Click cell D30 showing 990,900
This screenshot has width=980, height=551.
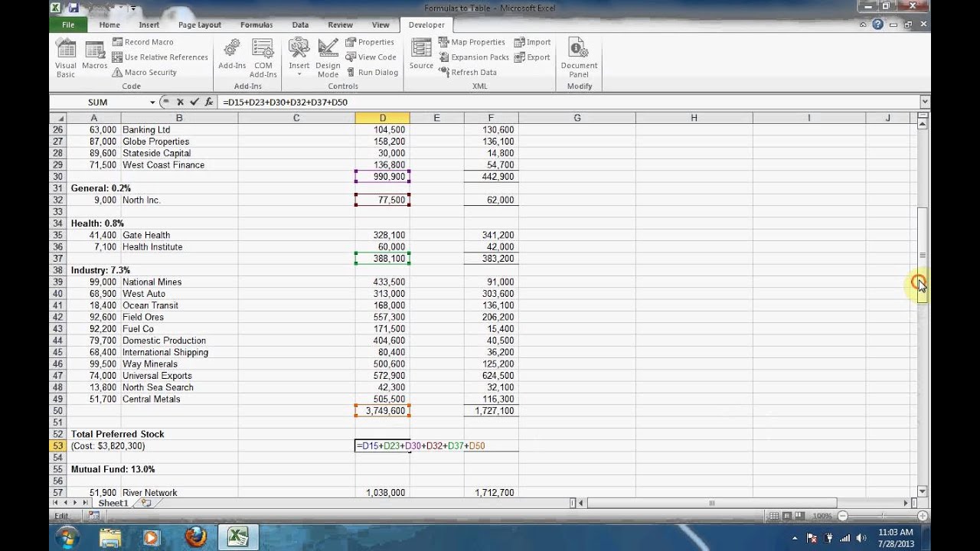(382, 177)
